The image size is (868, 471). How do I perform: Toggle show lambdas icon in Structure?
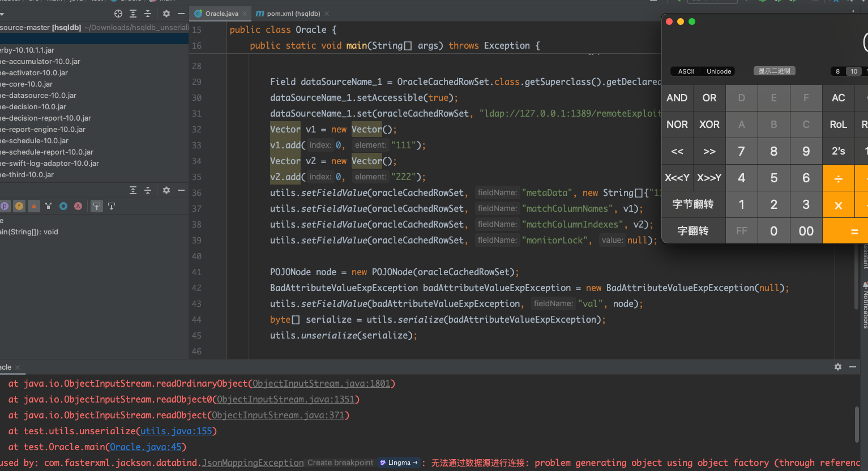point(78,206)
